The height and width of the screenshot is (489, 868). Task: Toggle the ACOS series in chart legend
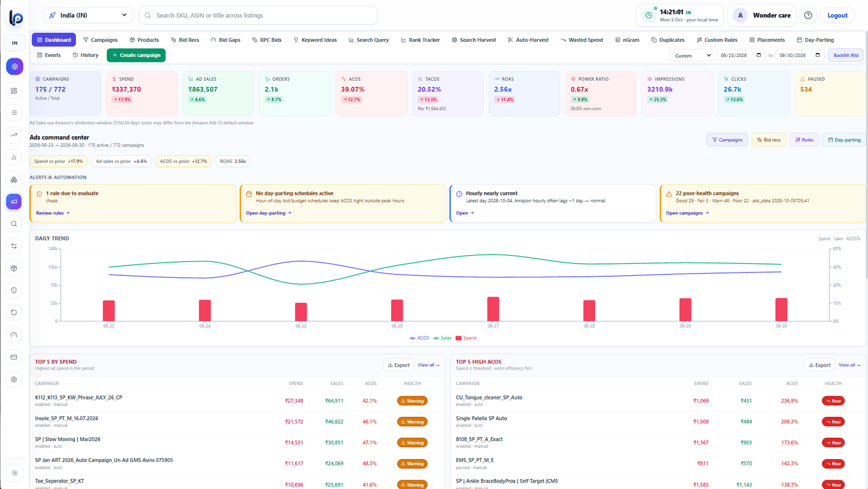(x=419, y=338)
